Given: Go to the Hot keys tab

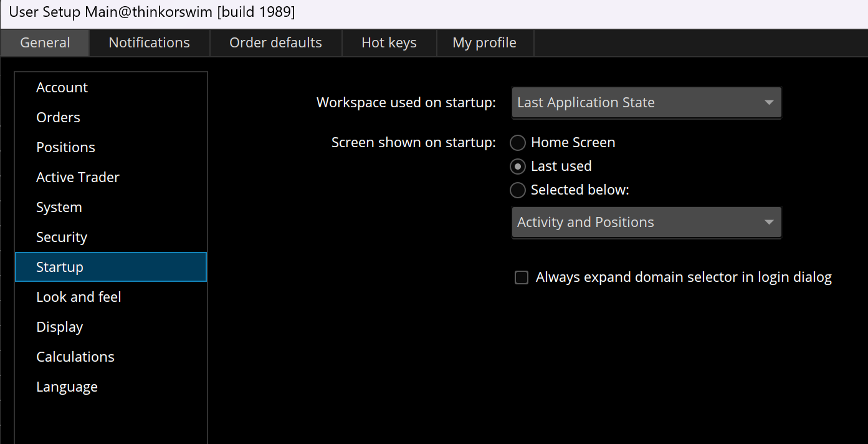Looking at the screenshot, I should click(x=389, y=43).
